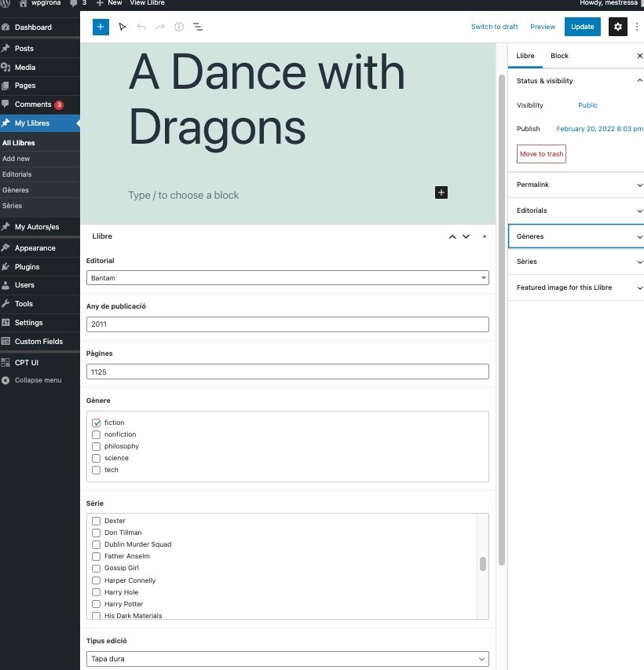Check the Harry Potter series checkbox
The height and width of the screenshot is (670, 644).
click(96, 604)
